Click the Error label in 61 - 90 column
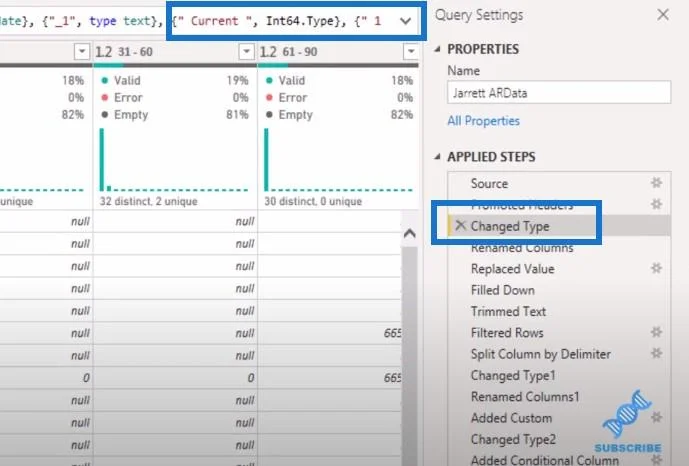Image resolution: width=689 pixels, height=466 pixels. [x=293, y=98]
